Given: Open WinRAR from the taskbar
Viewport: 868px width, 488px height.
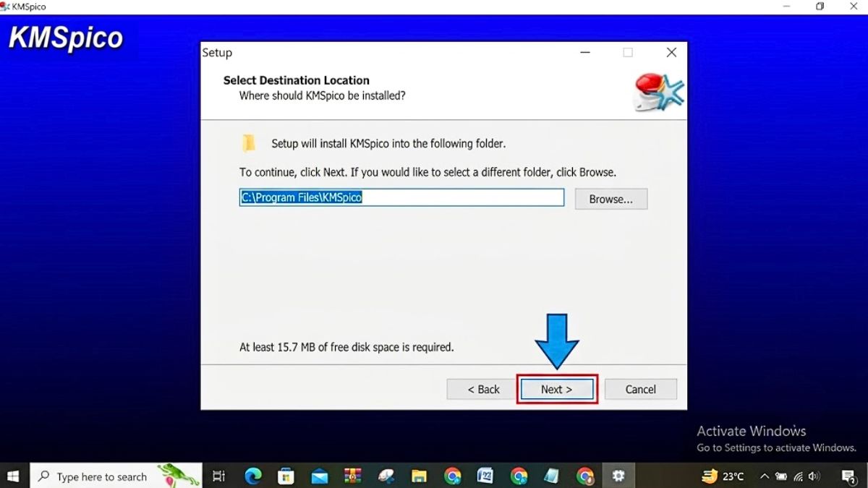Looking at the screenshot, I should (352, 476).
